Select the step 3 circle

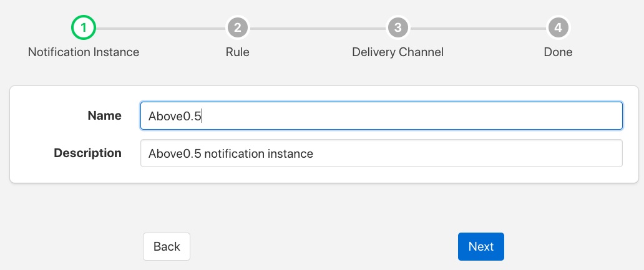(398, 28)
